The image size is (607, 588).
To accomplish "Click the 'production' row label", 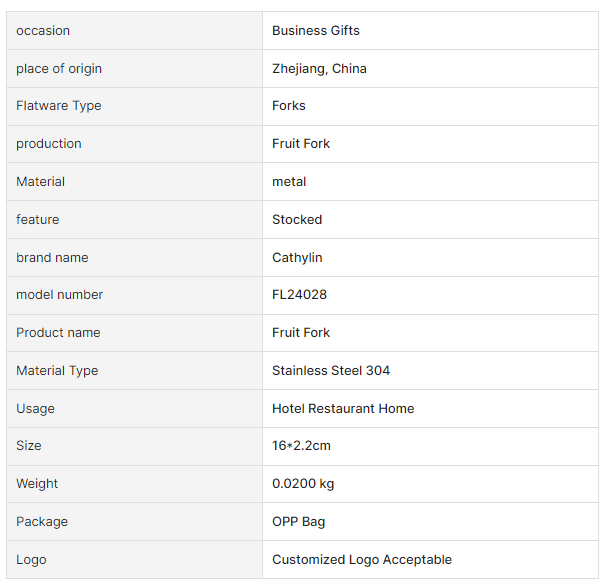I will 49,144.
